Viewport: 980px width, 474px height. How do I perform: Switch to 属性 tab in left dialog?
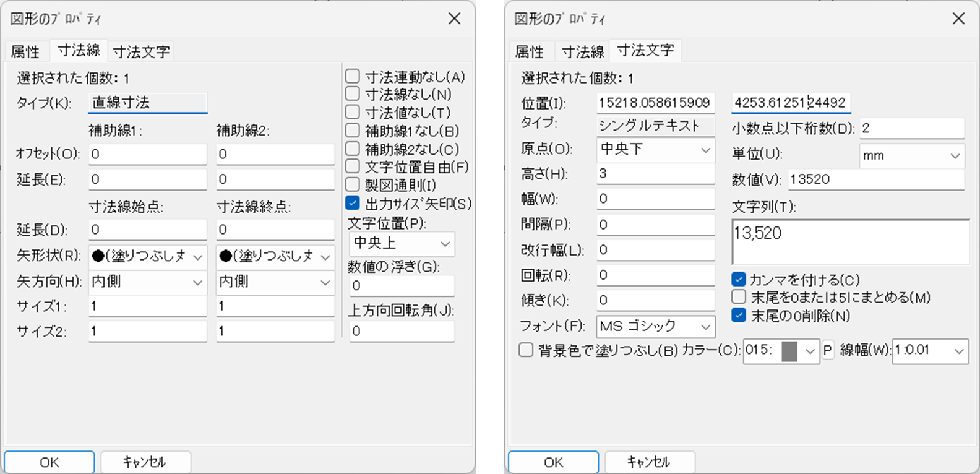(26, 51)
